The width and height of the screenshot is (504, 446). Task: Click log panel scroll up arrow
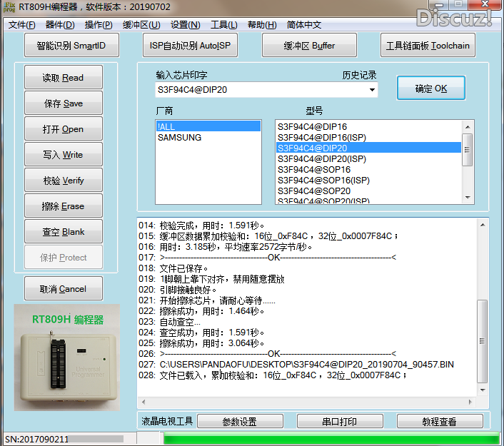click(x=483, y=225)
